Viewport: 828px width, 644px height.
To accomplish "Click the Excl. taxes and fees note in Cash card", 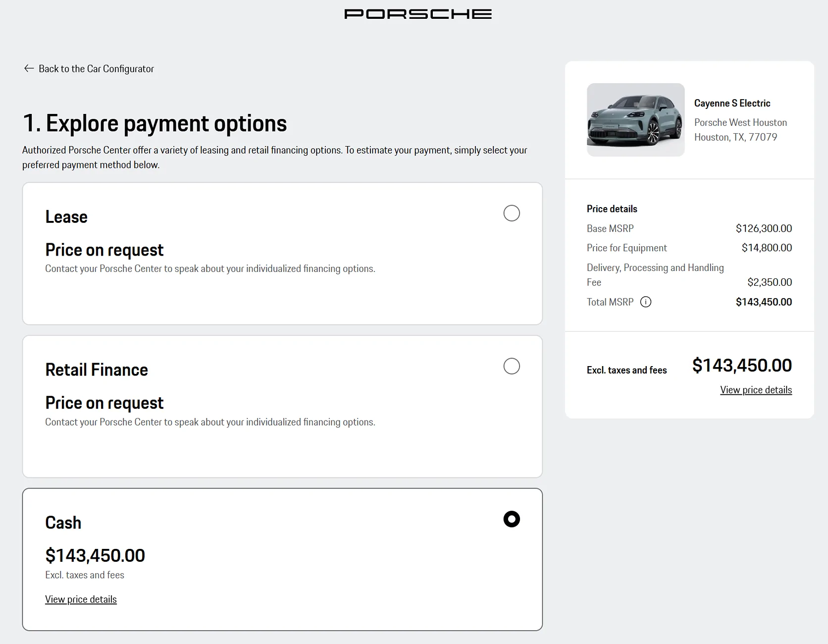I will coord(85,575).
